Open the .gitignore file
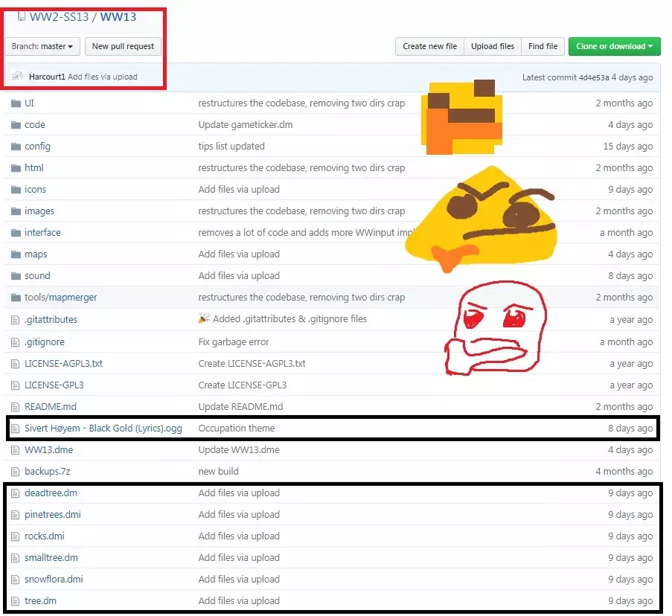Screen dimensions: 672x616 pyautogui.click(x=45, y=342)
